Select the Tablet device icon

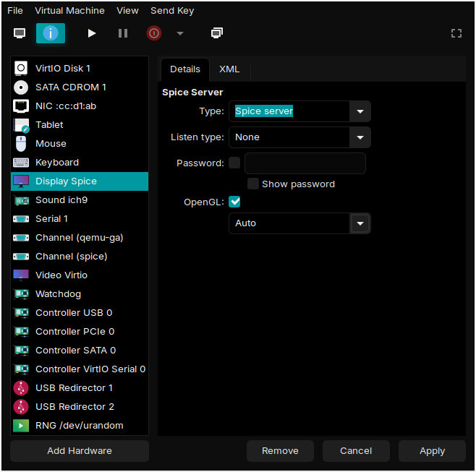[x=21, y=125]
